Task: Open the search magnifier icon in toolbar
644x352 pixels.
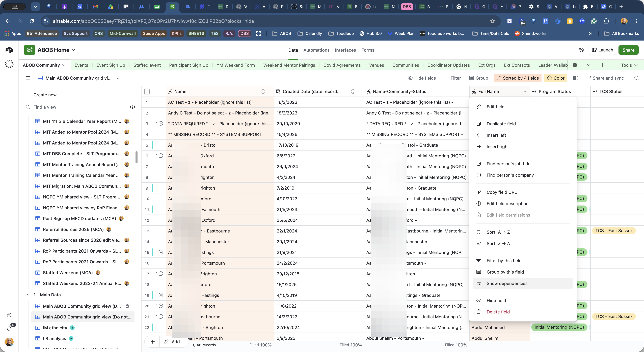Action: click(636, 78)
